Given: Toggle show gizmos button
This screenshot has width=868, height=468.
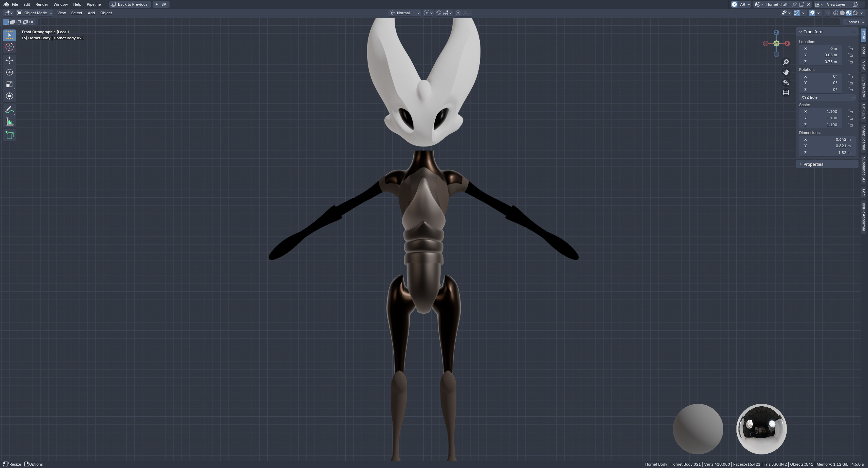Looking at the screenshot, I should click(797, 13).
